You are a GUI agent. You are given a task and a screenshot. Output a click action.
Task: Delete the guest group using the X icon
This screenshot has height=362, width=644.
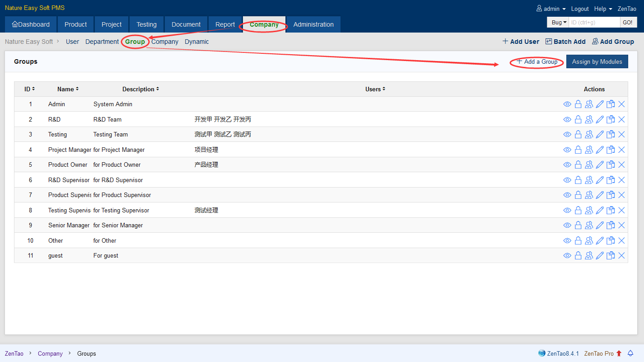click(x=621, y=256)
